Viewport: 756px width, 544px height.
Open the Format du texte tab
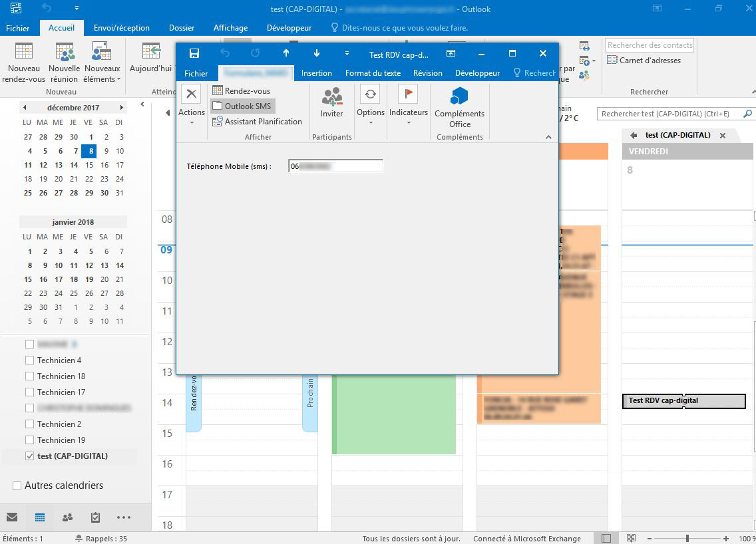click(373, 73)
